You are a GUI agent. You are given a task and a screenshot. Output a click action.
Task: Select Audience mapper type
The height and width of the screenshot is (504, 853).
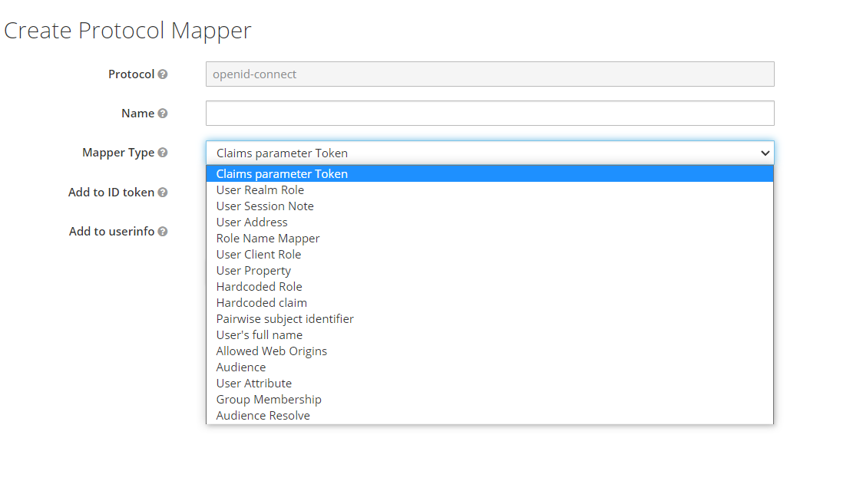[x=490, y=367]
